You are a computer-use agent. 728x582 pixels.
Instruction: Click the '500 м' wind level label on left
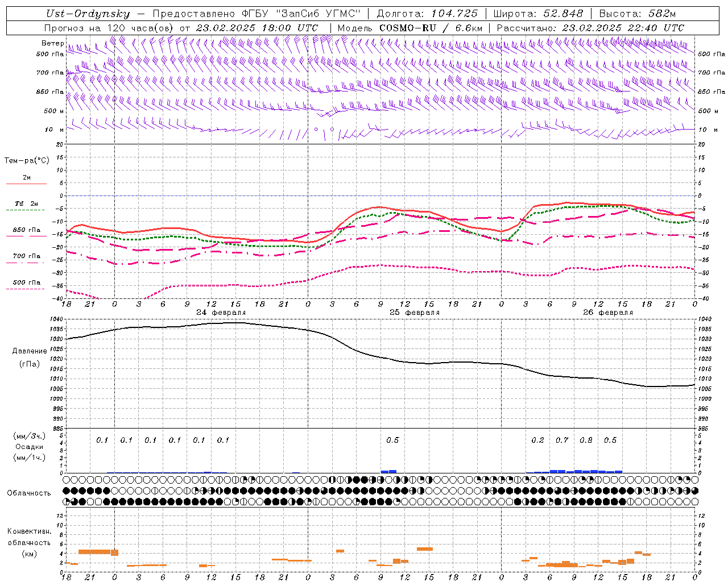pos(54,111)
